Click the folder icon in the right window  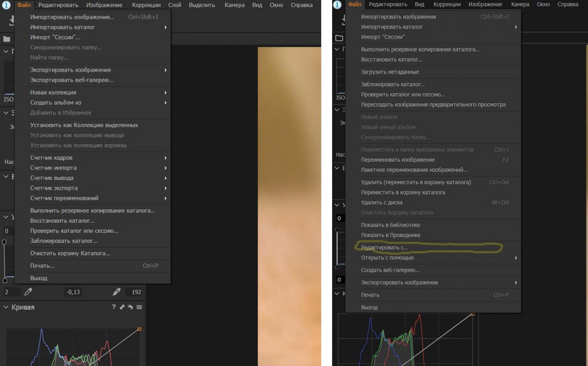coord(339,38)
